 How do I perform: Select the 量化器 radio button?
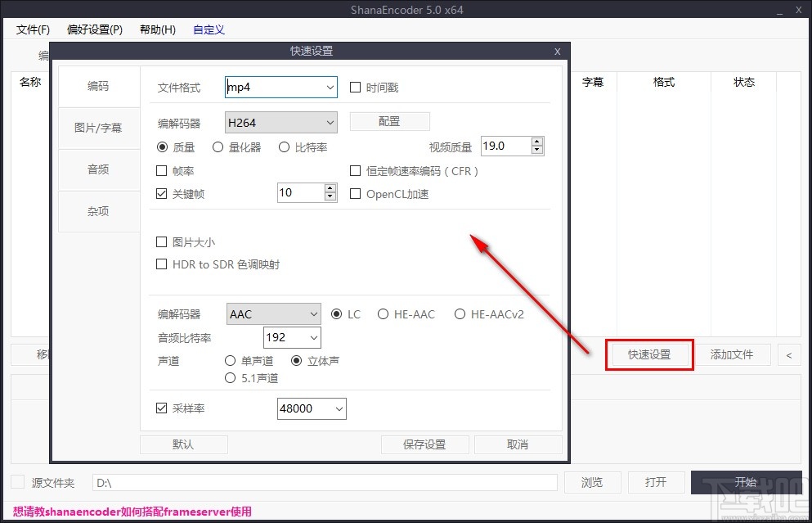(x=218, y=147)
